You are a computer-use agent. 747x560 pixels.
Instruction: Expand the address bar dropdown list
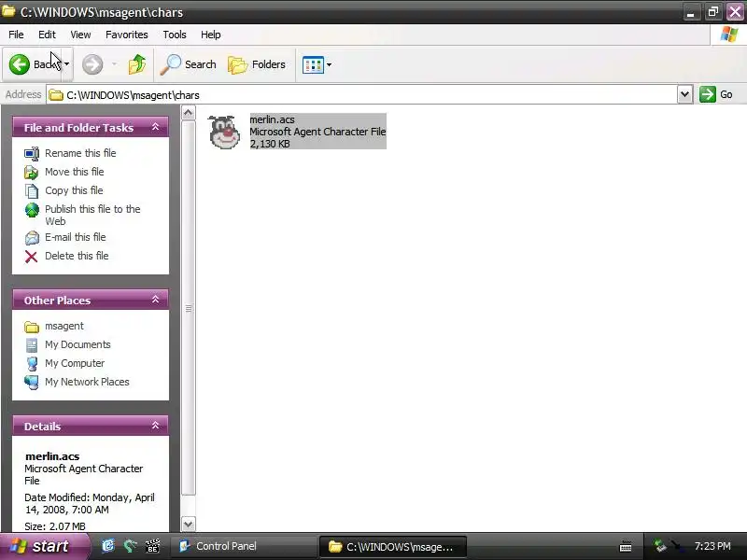[684, 94]
